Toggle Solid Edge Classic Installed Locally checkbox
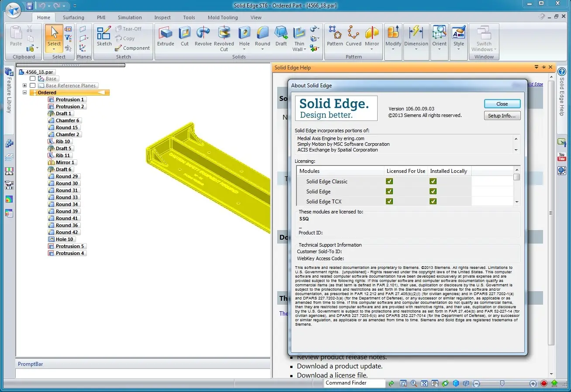 click(x=433, y=181)
